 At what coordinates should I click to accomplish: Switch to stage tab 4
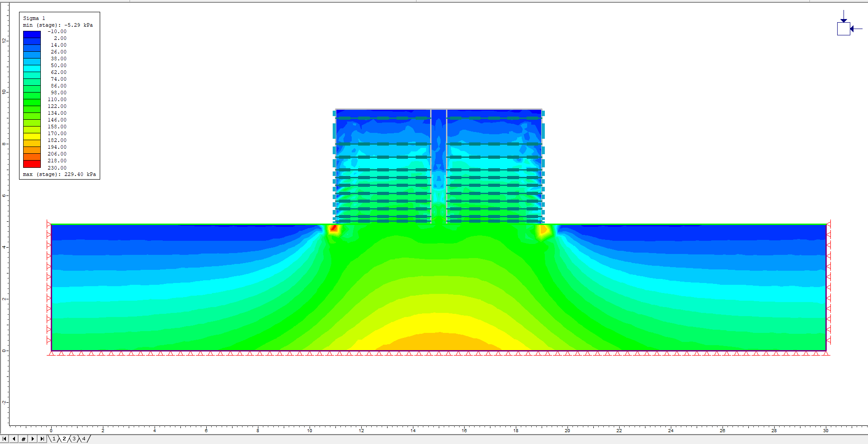coord(84,439)
